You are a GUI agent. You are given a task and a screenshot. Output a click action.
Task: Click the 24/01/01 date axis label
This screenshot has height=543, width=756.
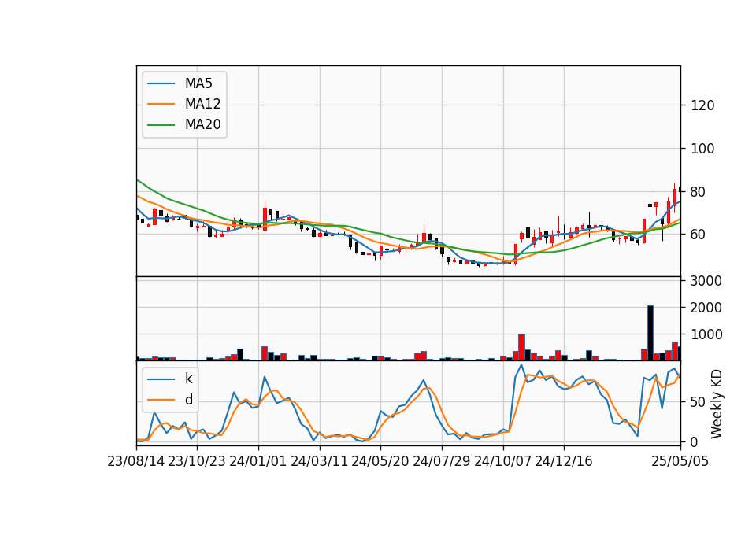tap(258, 461)
